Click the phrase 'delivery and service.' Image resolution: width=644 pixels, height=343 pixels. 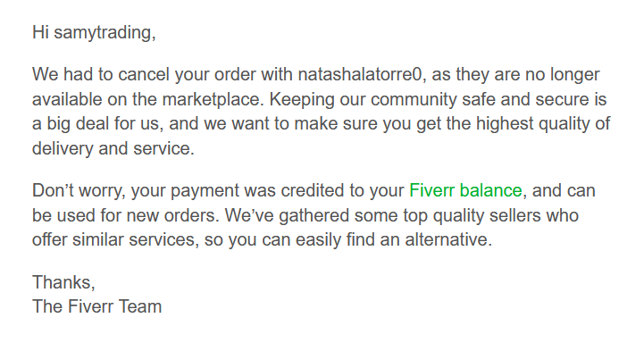coord(113,148)
